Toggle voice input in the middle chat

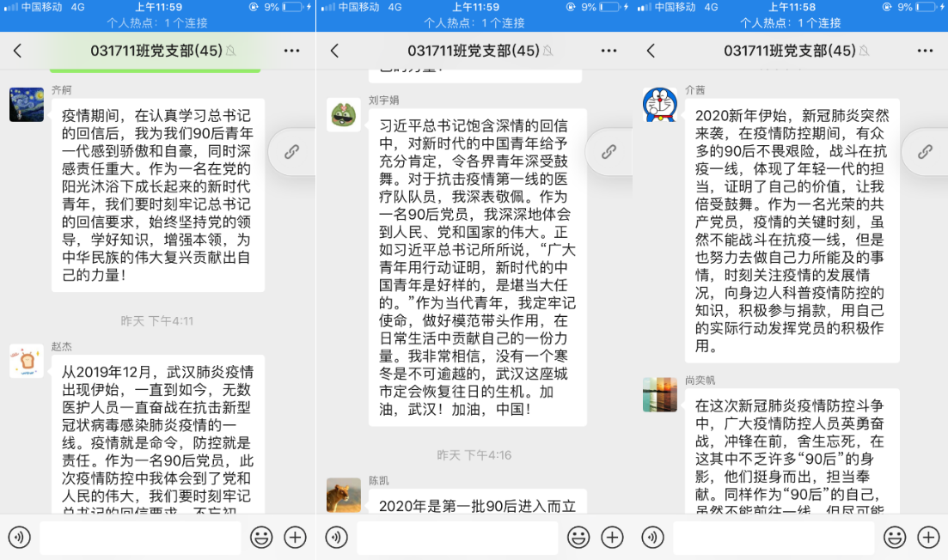[x=336, y=538]
